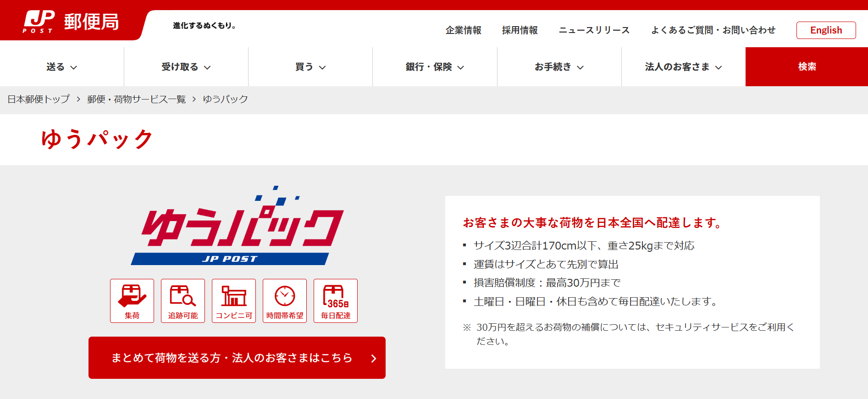Click the 365日 毎日配達 icon
The width and height of the screenshot is (868, 399).
[336, 300]
